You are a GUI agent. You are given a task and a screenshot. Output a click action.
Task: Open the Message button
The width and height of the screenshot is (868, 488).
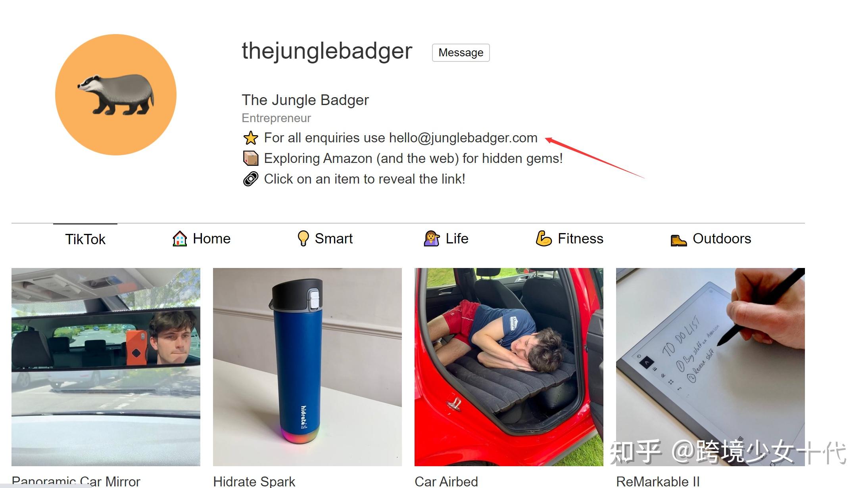(x=461, y=53)
